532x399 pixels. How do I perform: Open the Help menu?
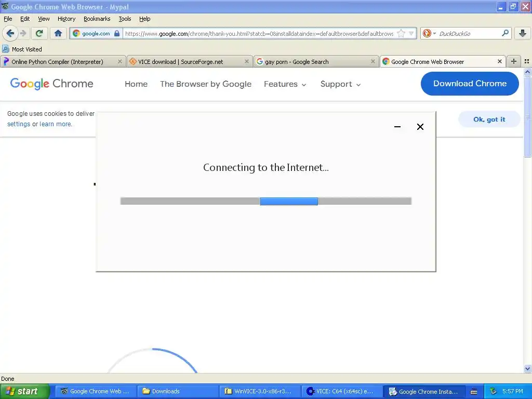coord(144,19)
